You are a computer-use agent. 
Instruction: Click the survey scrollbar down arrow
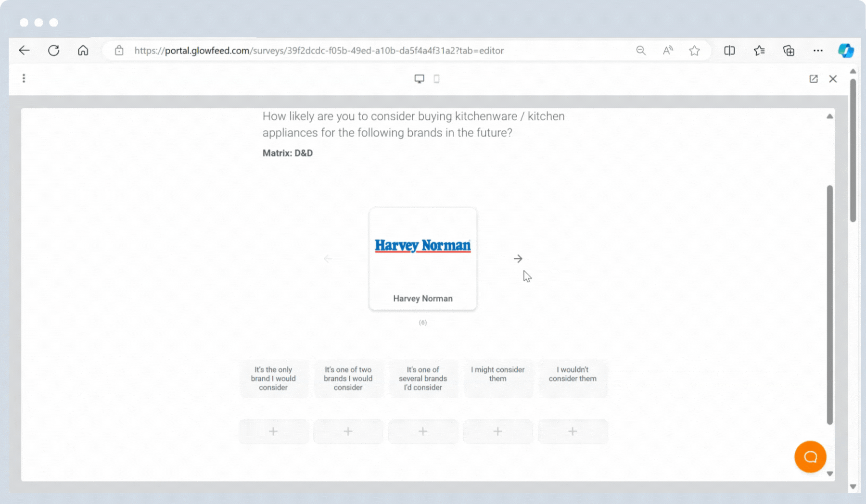(x=829, y=474)
